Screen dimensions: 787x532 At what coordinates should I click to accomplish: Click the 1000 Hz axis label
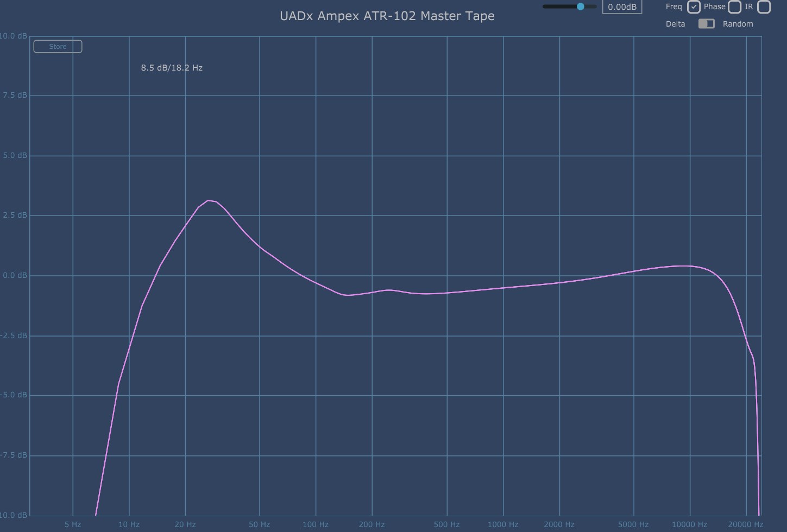click(x=502, y=524)
